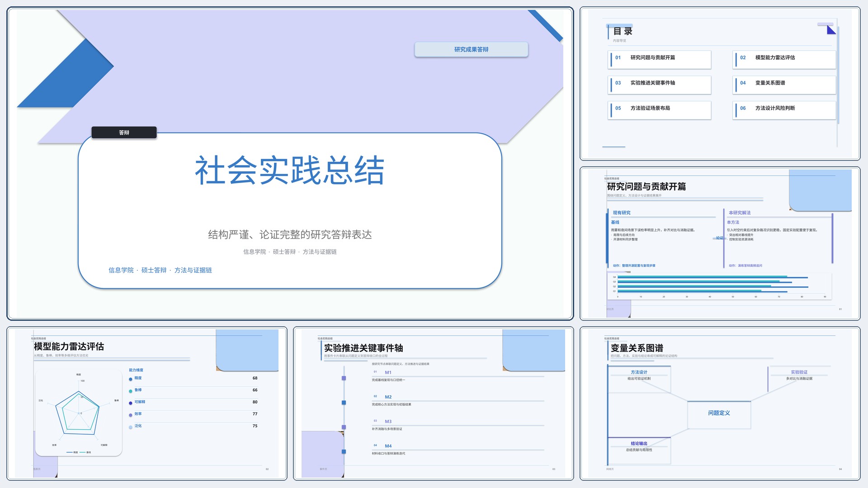Click the blue 信息学院 · 硕士答辩 · 方法与证据链 line
Screen dimensions: 868x488
(x=160, y=270)
